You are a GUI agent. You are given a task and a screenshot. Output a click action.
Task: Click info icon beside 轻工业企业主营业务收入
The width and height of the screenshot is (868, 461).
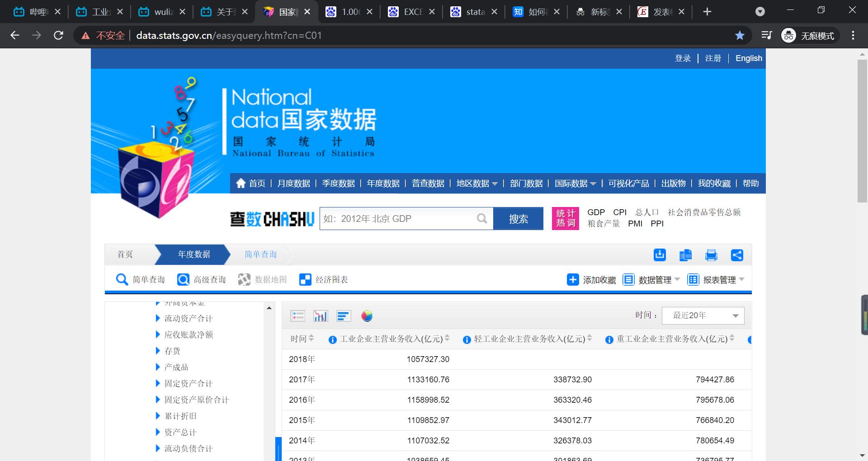[467, 340]
